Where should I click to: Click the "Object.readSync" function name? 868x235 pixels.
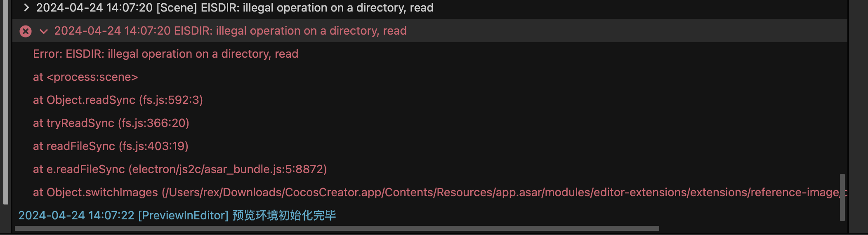point(91,100)
